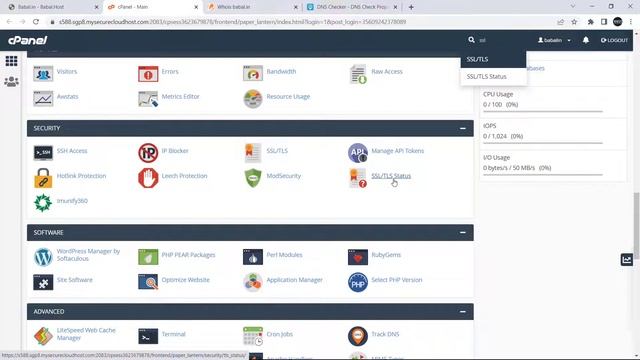Open the Select PHP Version icon
The width and height of the screenshot is (640, 360).
click(358, 282)
